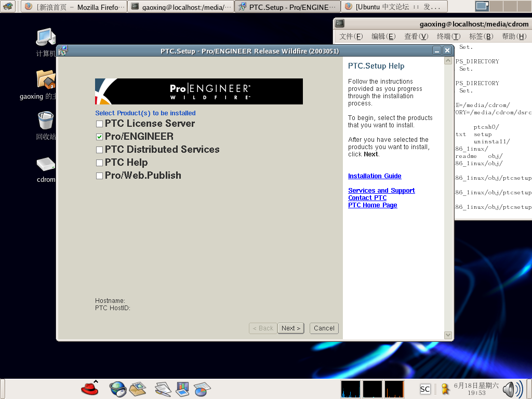Launch the presentation icon in panel
The width and height of the screenshot is (532, 399).
(x=182, y=389)
